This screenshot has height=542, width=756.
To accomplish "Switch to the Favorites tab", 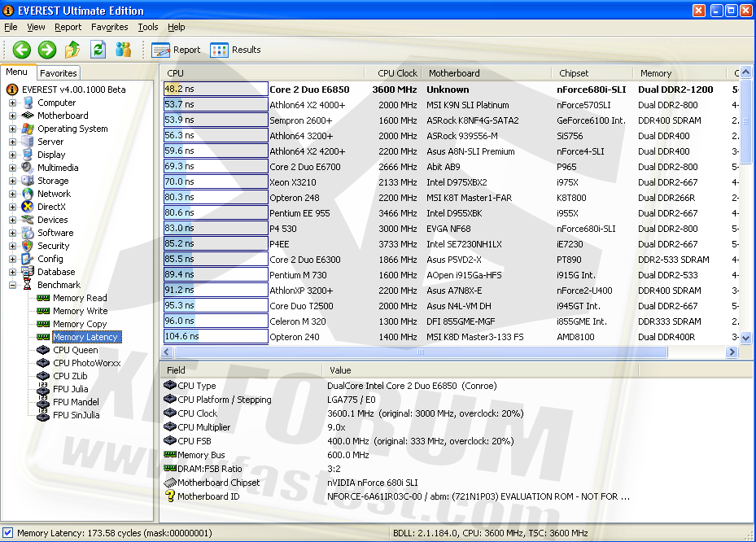I will click(59, 72).
